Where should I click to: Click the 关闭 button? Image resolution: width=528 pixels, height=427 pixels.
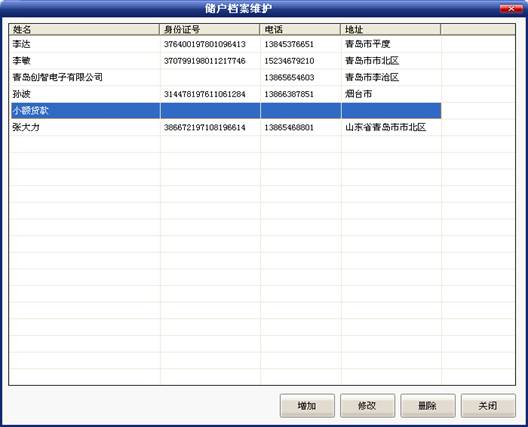(x=488, y=405)
